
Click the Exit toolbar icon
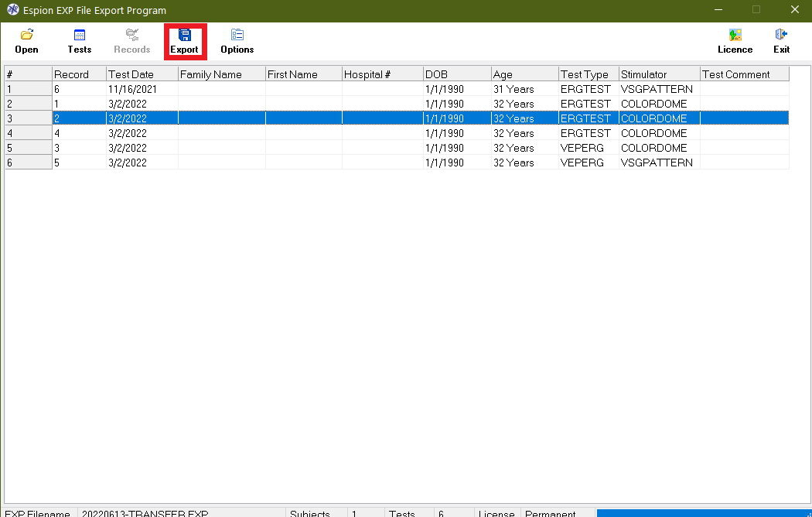coord(781,35)
